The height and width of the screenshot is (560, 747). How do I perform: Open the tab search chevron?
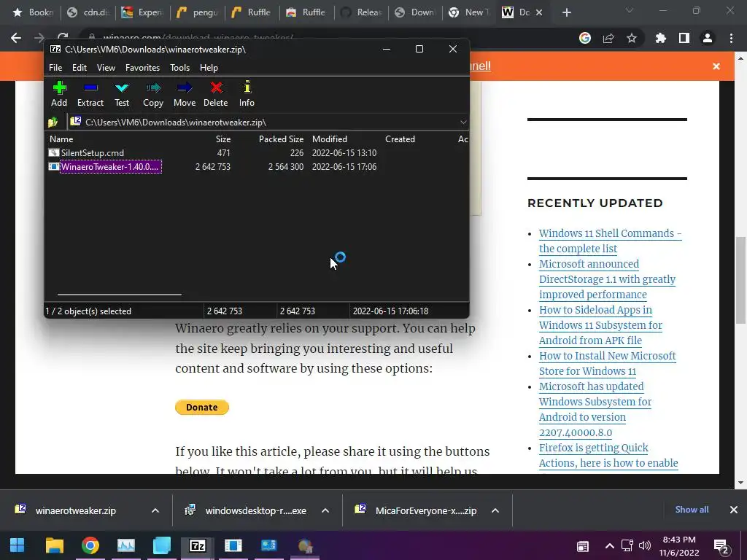pos(630,10)
